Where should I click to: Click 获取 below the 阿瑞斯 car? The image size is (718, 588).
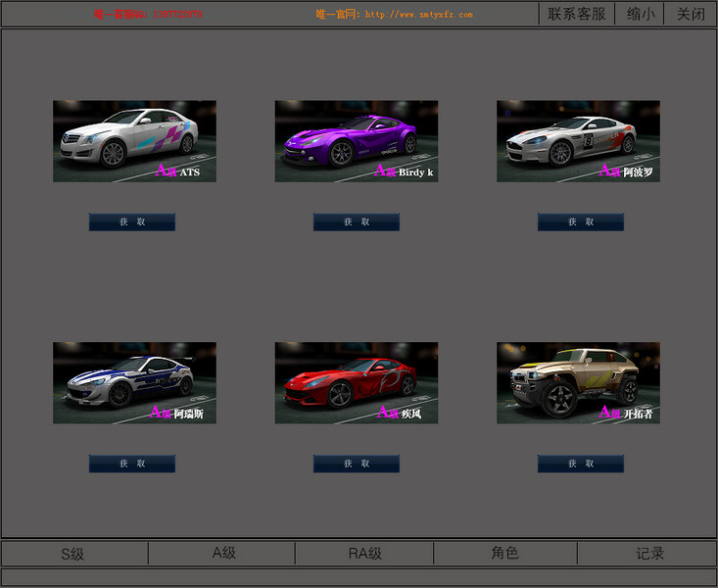tap(132, 464)
